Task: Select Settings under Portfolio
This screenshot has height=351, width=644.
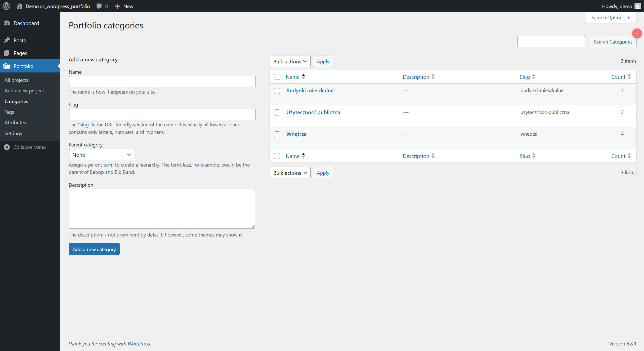Action: [x=13, y=133]
